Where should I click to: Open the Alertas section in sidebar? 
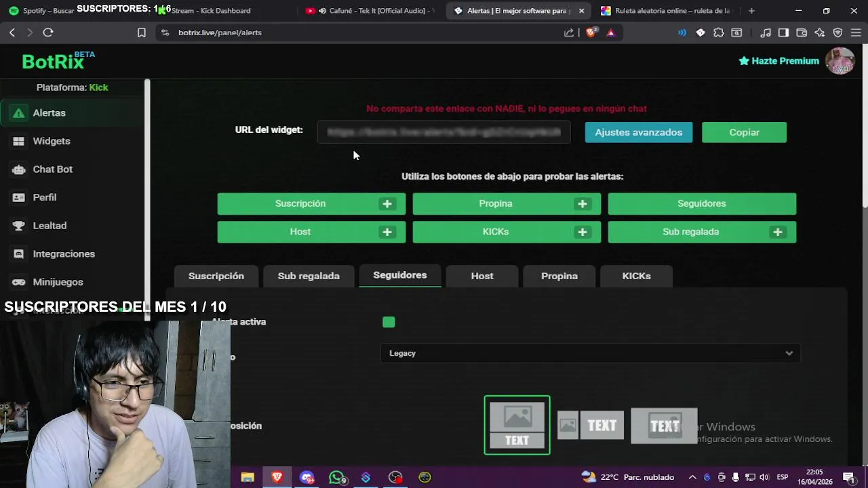(72, 113)
